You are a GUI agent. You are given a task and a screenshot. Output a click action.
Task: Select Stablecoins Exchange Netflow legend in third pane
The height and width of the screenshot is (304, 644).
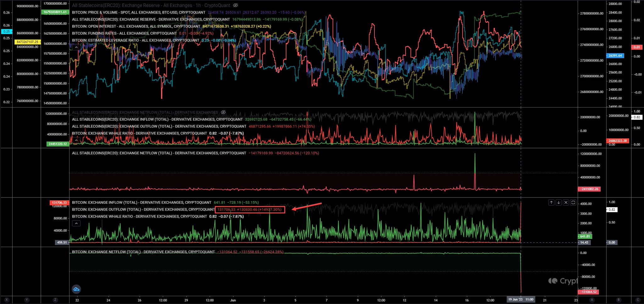[159, 153]
